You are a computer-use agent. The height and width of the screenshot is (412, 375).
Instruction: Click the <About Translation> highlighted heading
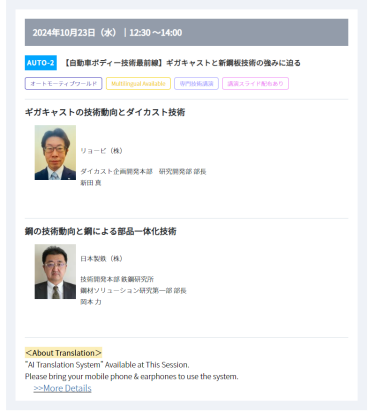pos(63,353)
